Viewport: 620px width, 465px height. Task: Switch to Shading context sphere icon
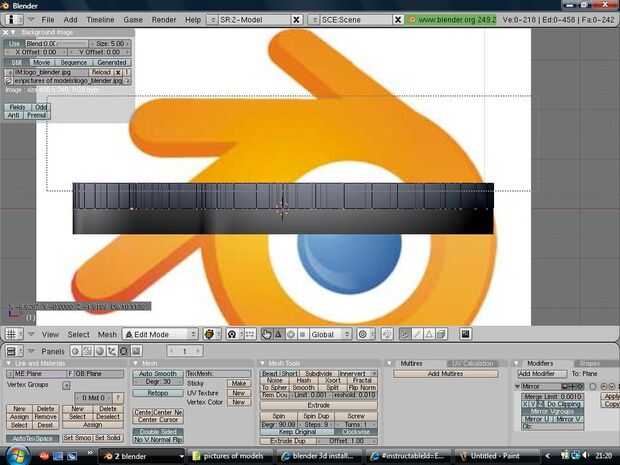point(100,351)
